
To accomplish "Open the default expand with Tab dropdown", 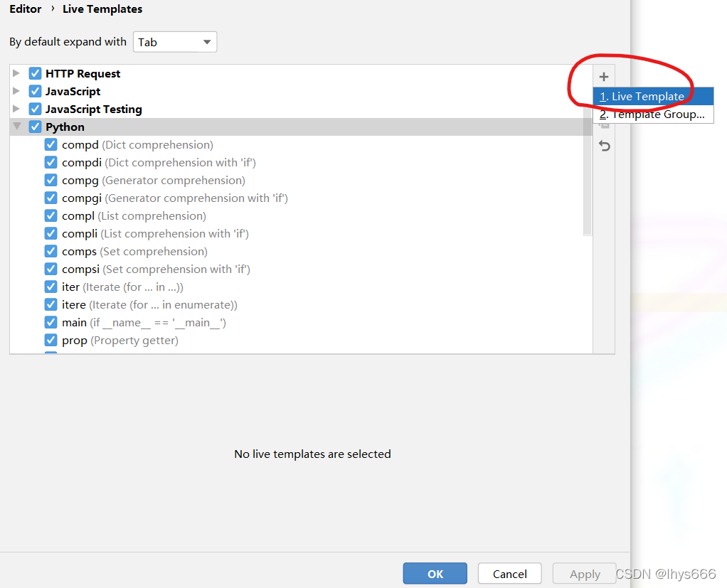I will [x=175, y=42].
